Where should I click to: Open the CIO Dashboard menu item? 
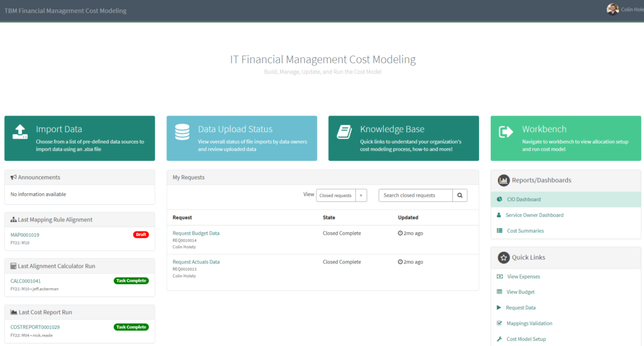[523, 199]
